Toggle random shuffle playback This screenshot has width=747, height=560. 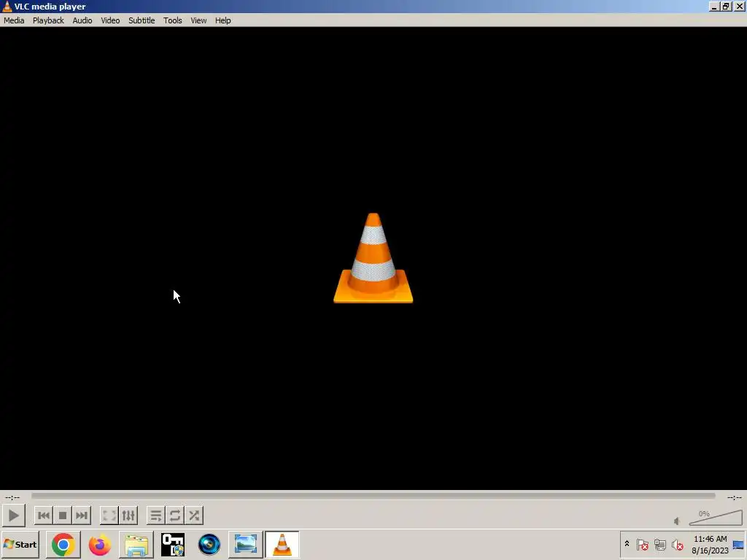pos(194,516)
